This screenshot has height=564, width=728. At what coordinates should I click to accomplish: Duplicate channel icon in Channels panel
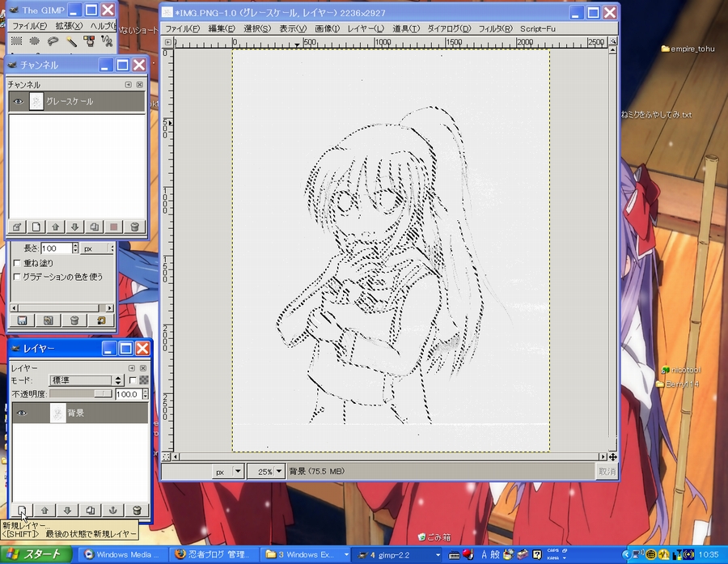click(x=95, y=227)
